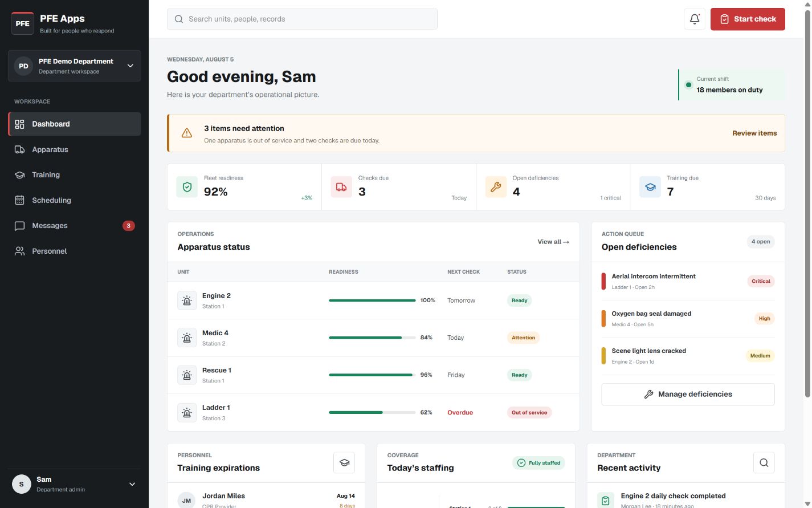Click the Recent activity search icon
Viewport: 812px width, 508px height.
[764, 462]
